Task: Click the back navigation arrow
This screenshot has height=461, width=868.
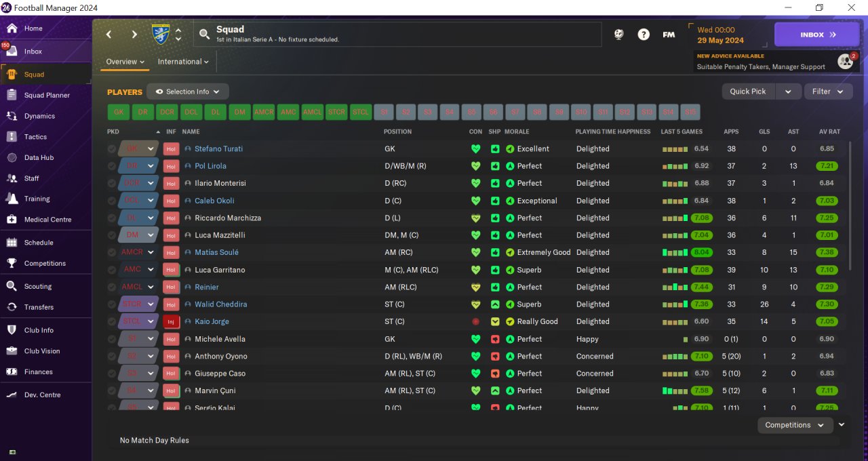Action: point(109,35)
